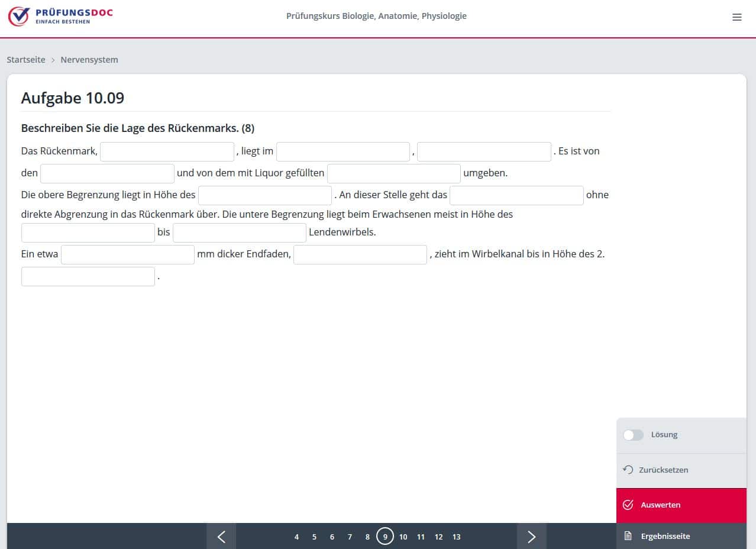Click the first blank after 'Das Rückenmark,'
Image resolution: width=756 pixels, height=549 pixels.
(x=167, y=151)
